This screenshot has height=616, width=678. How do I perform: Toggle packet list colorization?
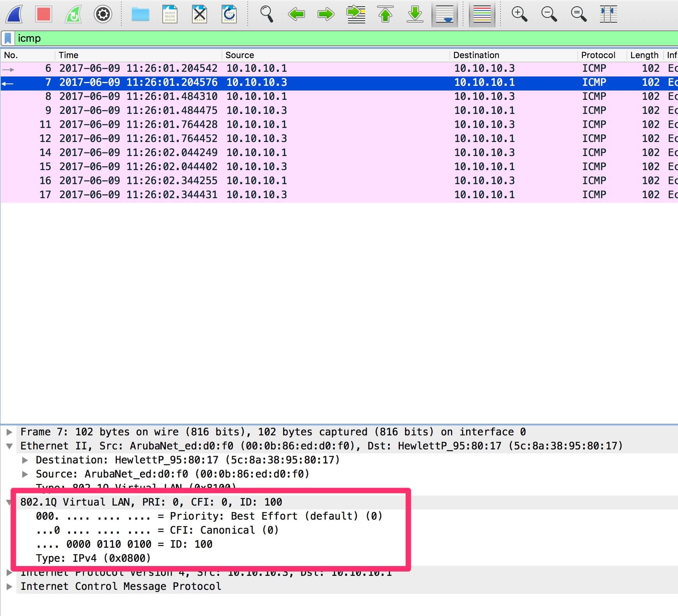tap(483, 14)
